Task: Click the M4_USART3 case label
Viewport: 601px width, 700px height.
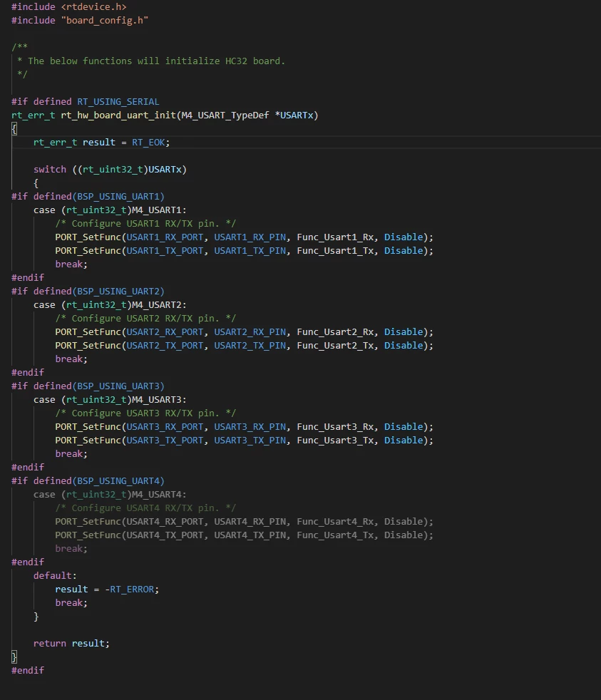Action: 156,400
